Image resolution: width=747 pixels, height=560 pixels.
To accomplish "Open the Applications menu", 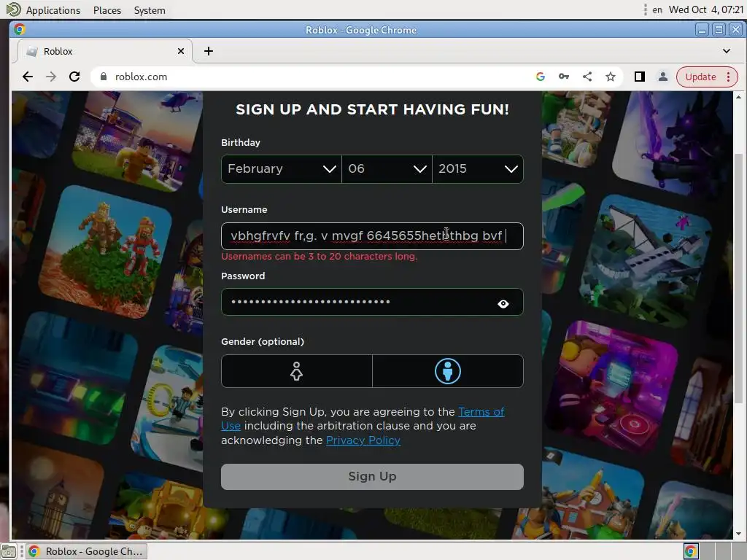I will [53, 10].
